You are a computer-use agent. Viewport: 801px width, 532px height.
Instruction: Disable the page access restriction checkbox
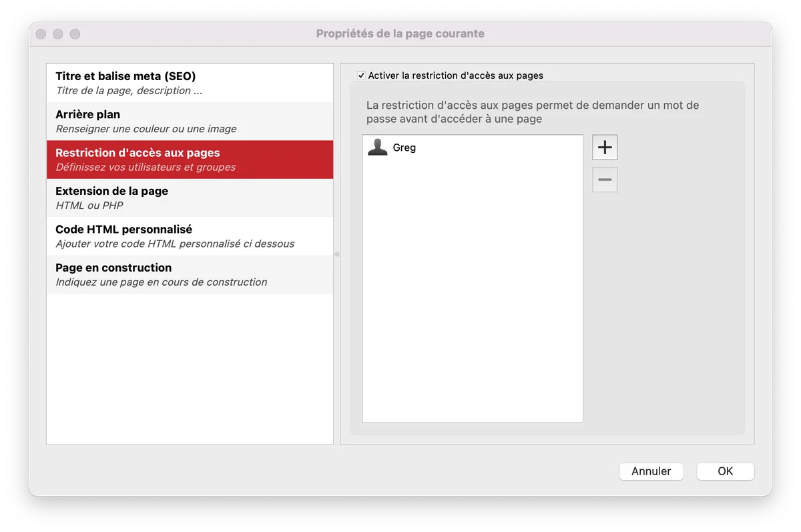(361, 75)
